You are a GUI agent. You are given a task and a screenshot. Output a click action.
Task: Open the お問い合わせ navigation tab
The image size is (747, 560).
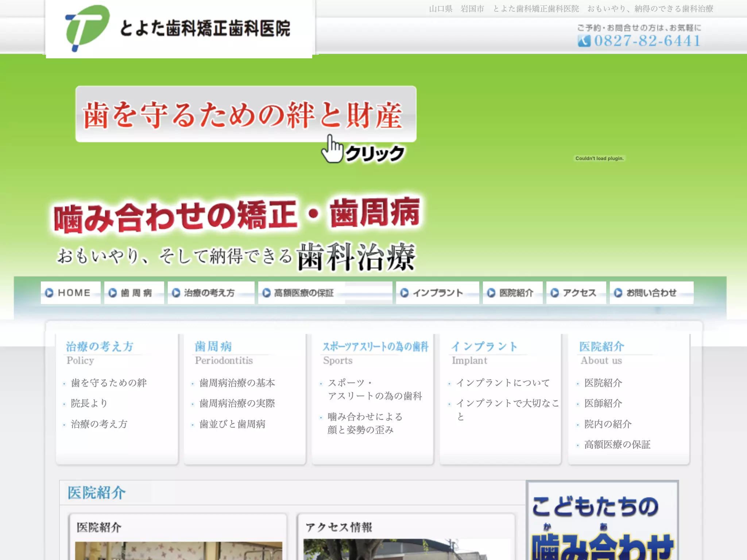[652, 293]
